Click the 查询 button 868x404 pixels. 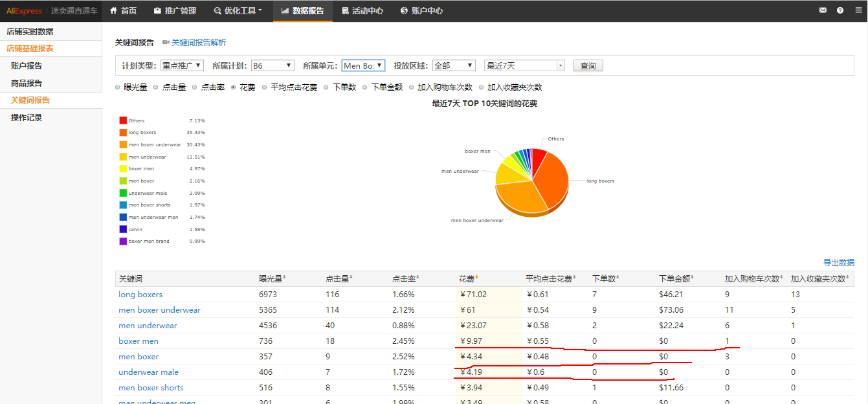tap(588, 65)
